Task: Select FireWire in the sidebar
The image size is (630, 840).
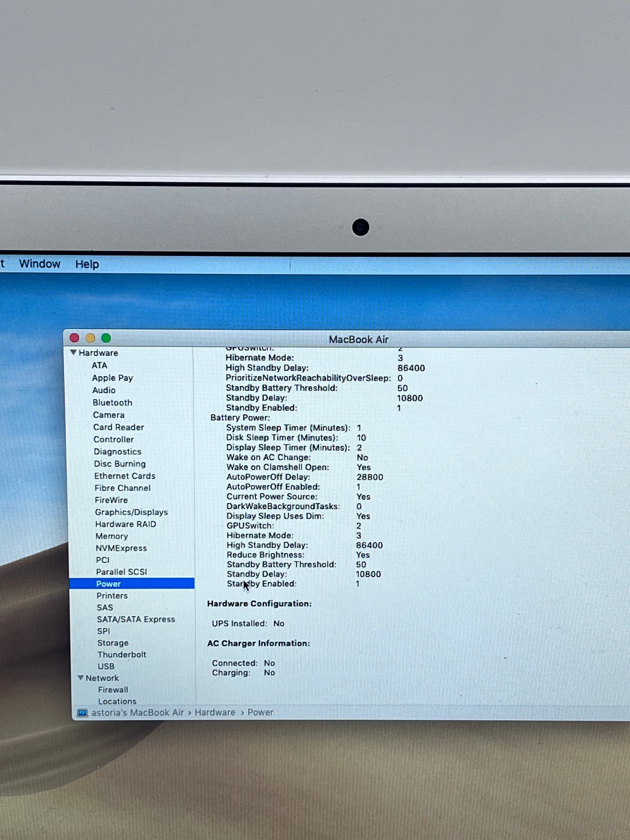Action: 111,500
